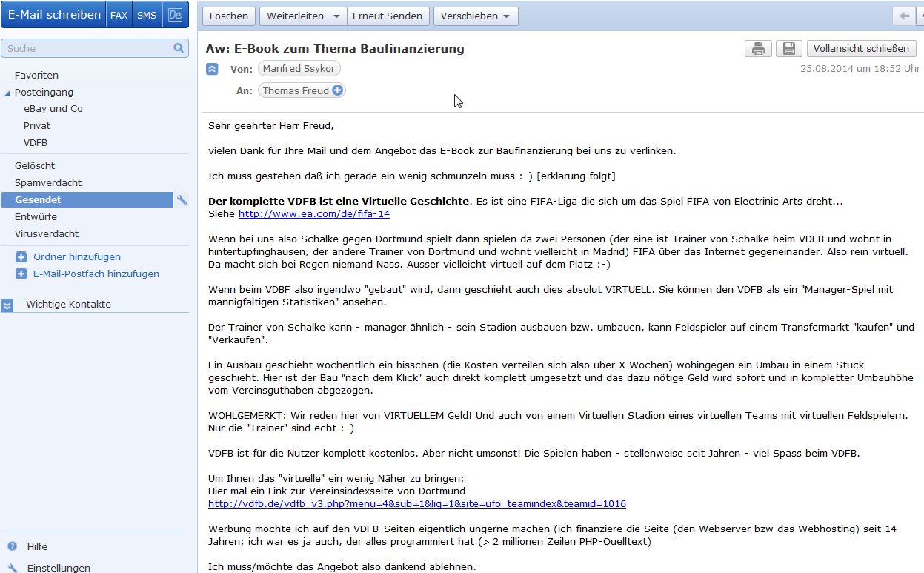Click the plus icon next to Thomas Freud

tap(338, 90)
